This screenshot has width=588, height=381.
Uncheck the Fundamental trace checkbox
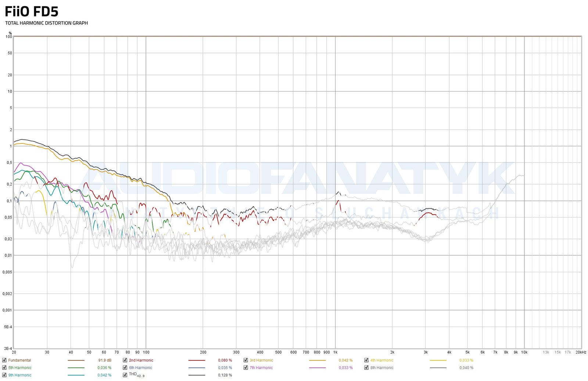(4, 360)
